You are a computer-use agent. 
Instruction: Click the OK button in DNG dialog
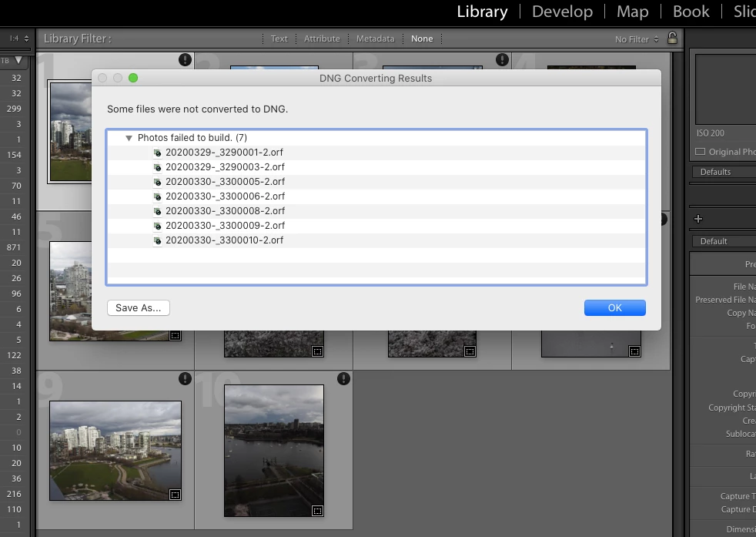615,308
